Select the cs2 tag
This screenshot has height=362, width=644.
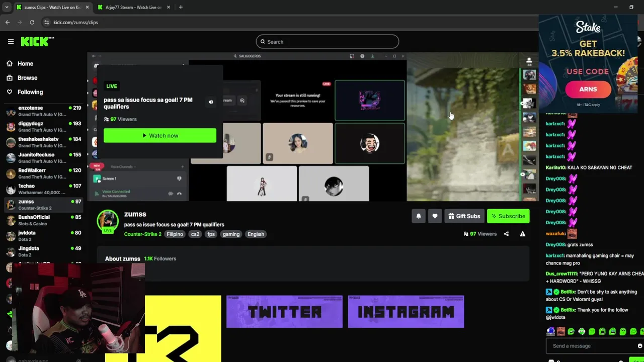pos(195,234)
